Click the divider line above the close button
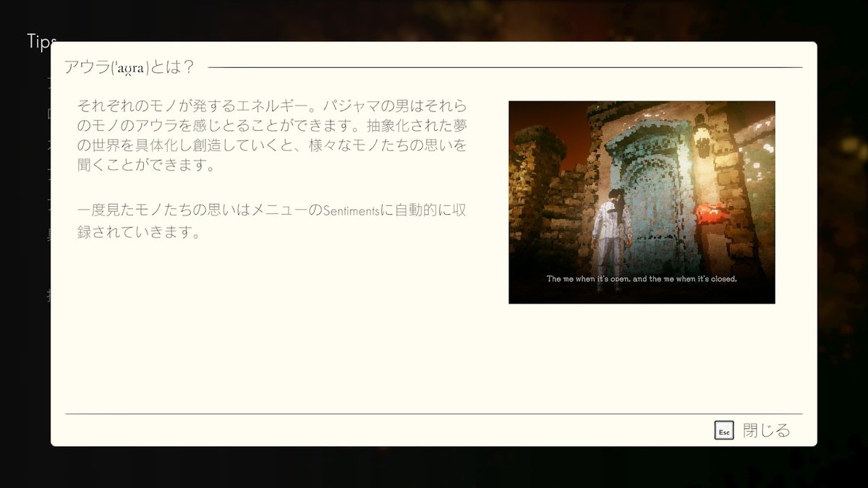Image resolution: width=868 pixels, height=488 pixels. (x=434, y=414)
